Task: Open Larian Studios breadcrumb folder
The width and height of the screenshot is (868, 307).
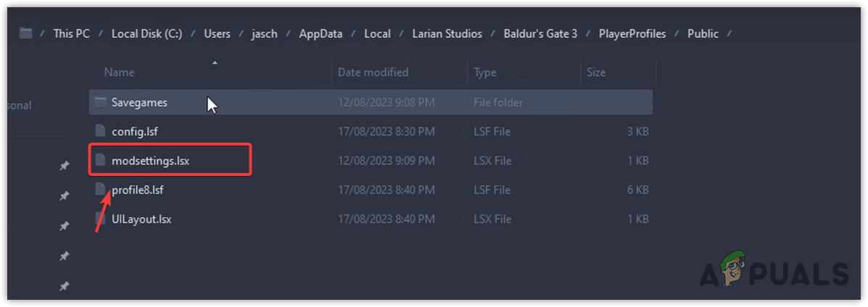Action: pos(442,33)
